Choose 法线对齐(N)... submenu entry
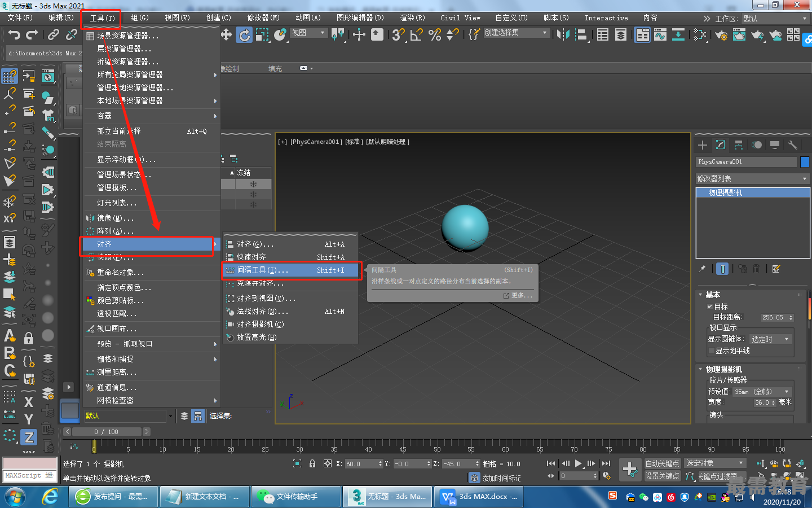The width and height of the screenshot is (812, 508). coord(291,312)
